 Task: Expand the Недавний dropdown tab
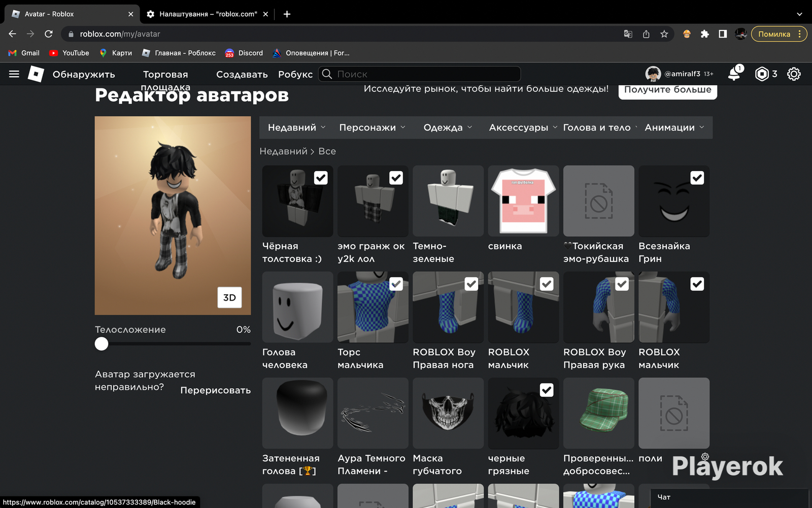click(297, 128)
